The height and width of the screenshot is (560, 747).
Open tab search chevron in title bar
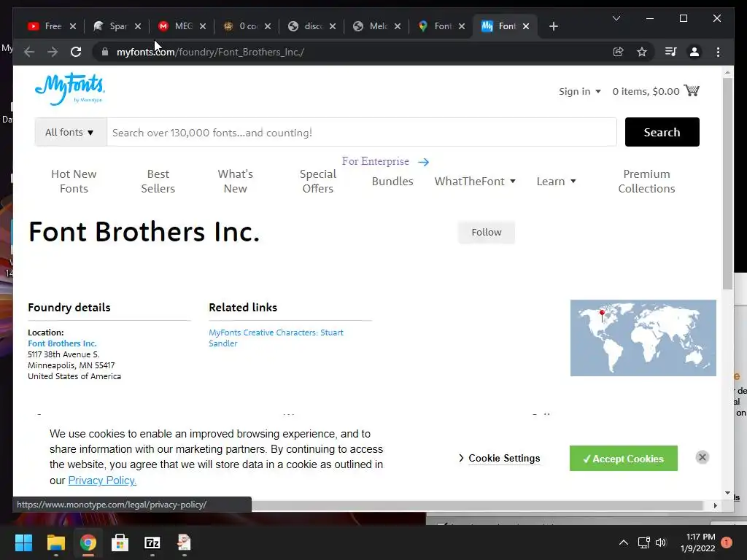coord(616,18)
